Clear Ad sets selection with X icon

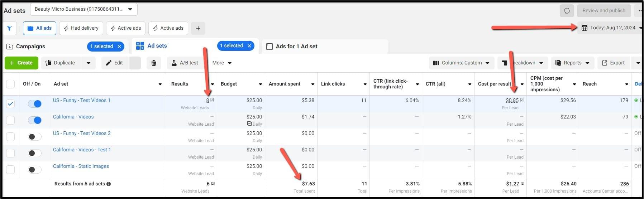tap(249, 46)
